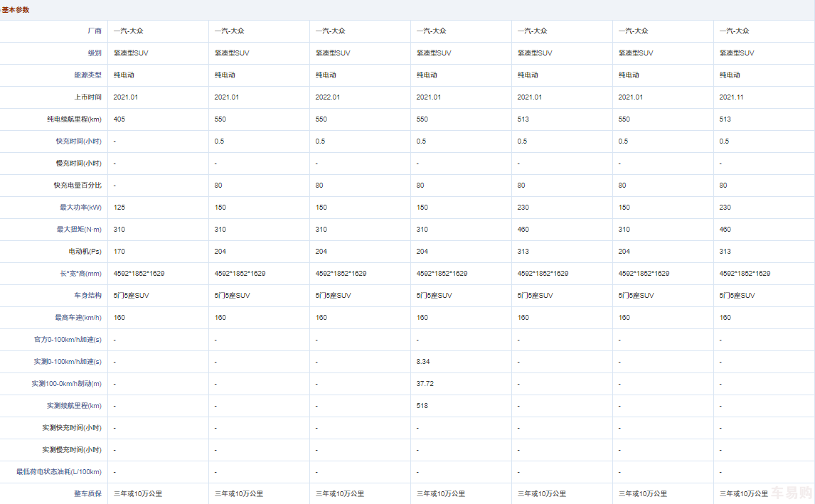Click the 125 kW max power value
This screenshot has height=504, width=815.
pyautogui.click(x=119, y=208)
